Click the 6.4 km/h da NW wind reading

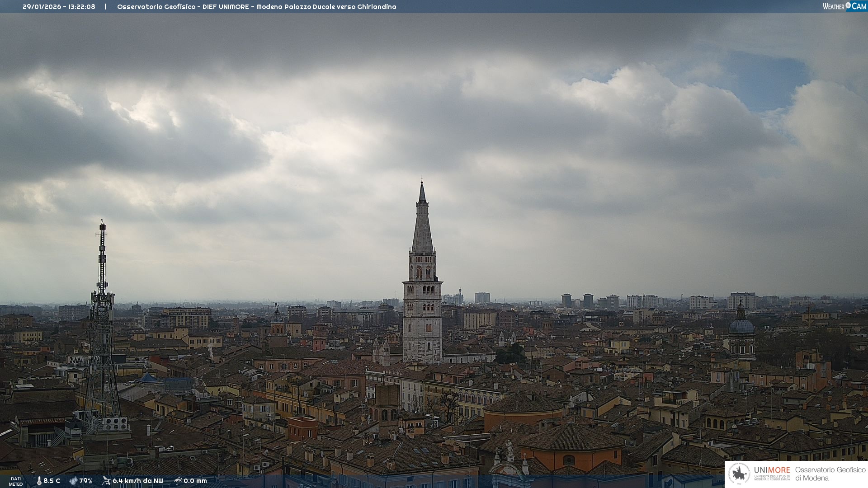pos(138,481)
